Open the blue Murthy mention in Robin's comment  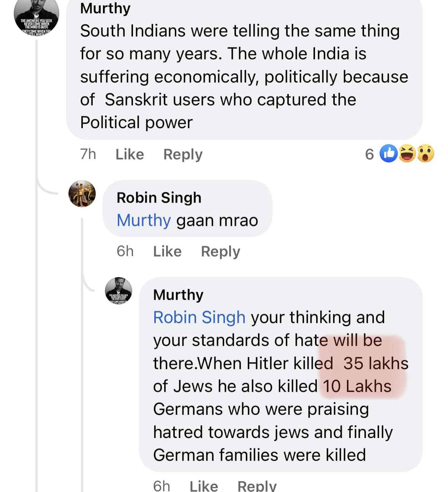pyautogui.click(x=144, y=220)
